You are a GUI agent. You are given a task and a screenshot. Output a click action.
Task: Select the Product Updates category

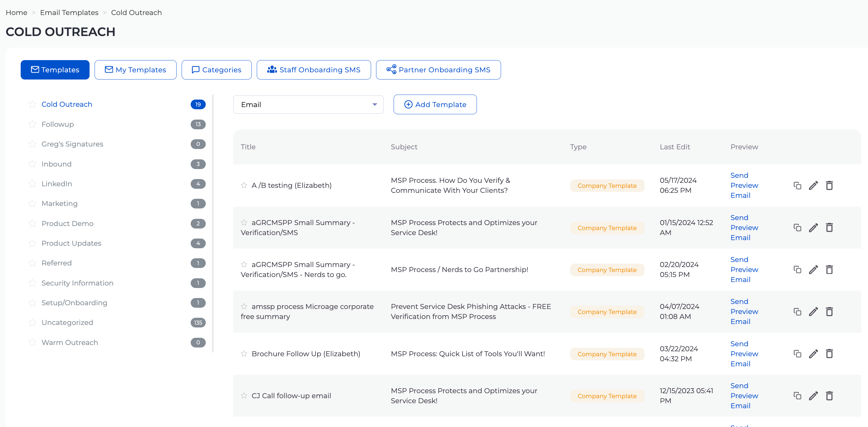[71, 243]
